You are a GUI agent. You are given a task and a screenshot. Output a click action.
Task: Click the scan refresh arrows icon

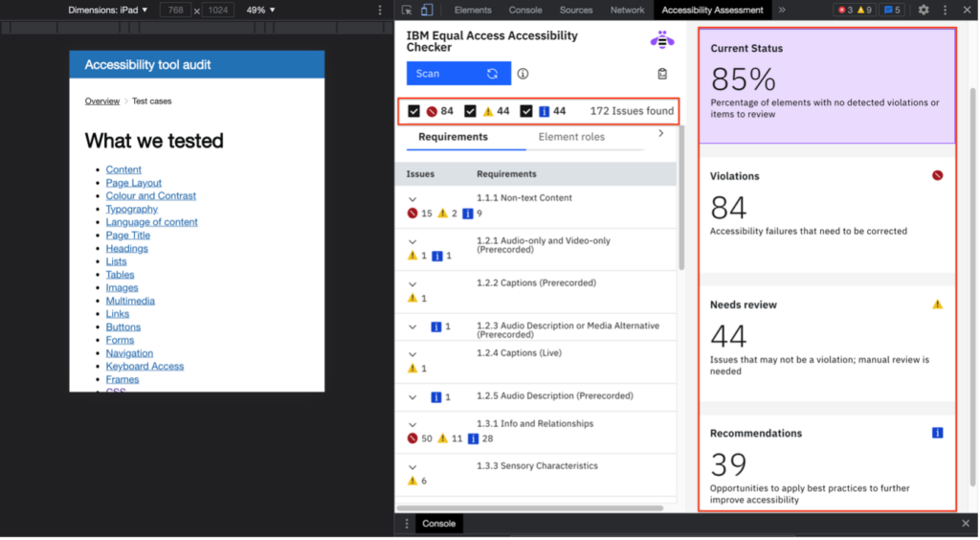[x=493, y=74]
